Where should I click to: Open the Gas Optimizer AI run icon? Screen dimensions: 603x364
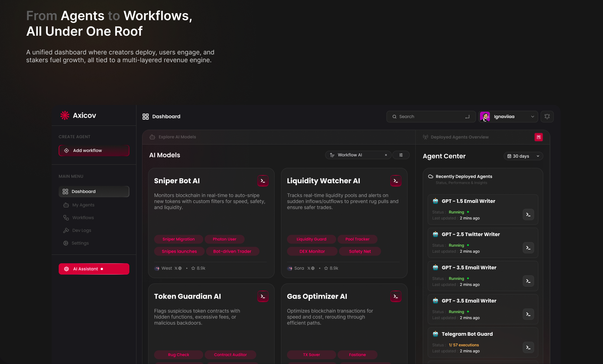(396, 296)
